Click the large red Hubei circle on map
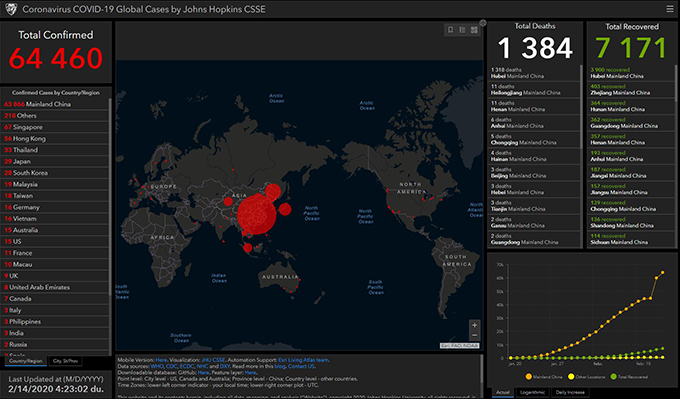The width and height of the screenshot is (680, 399). coord(256,215)
